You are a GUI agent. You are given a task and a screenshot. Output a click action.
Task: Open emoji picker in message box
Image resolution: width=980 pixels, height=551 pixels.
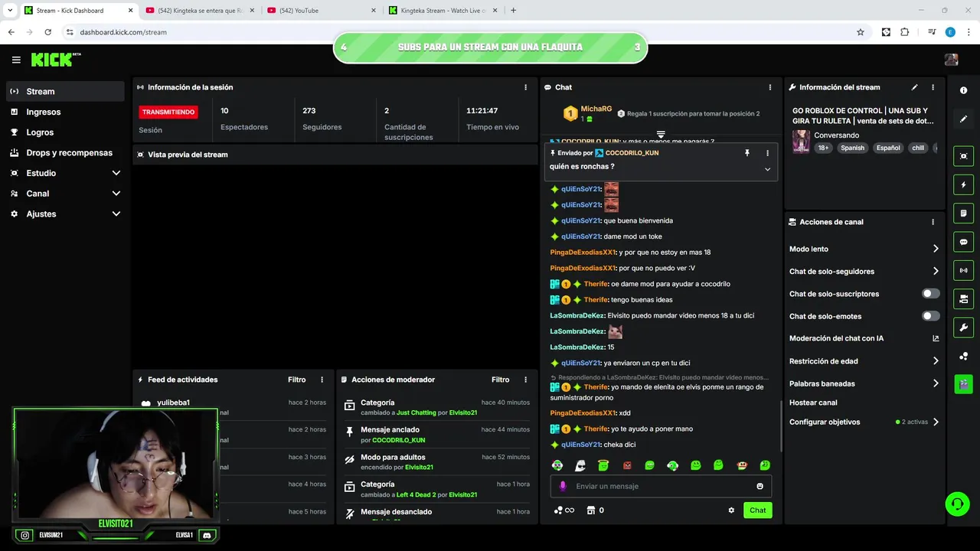759,486
